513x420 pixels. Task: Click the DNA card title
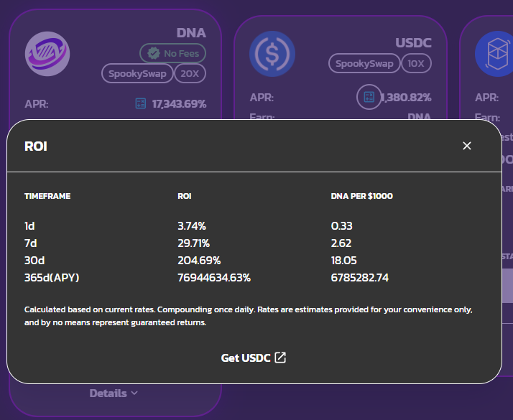pyautogui.click(x=191, y=33)
